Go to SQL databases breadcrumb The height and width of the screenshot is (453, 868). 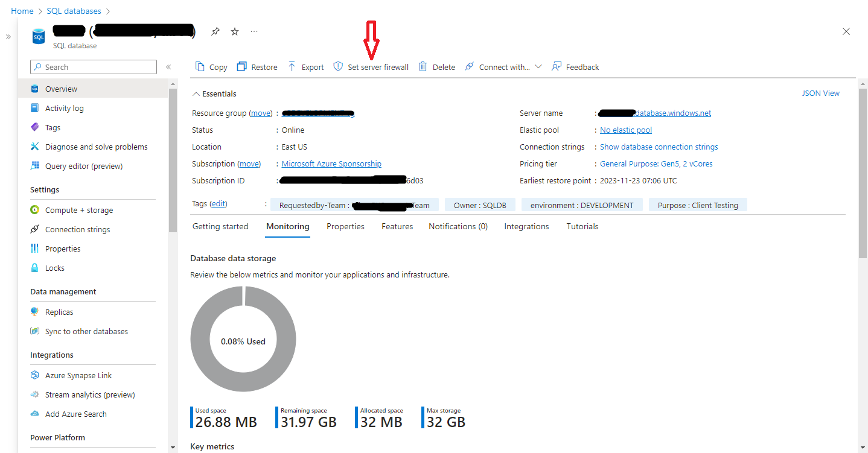point(74,11)
